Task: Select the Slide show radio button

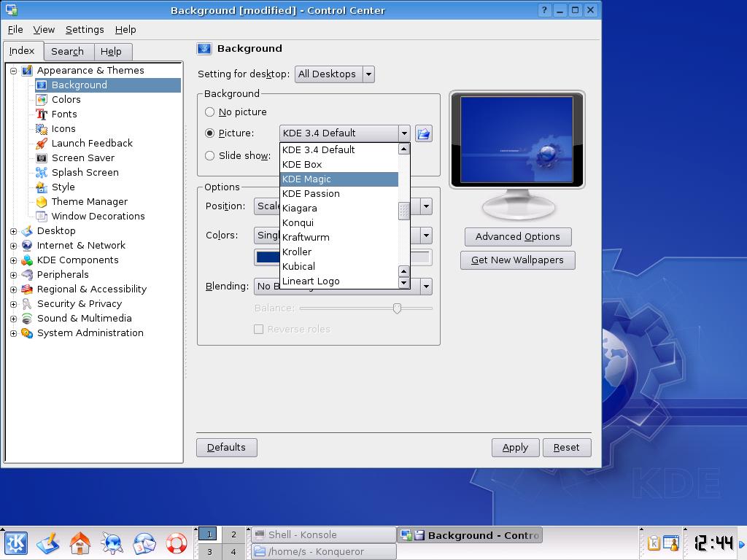Action: tap(209, 156)
